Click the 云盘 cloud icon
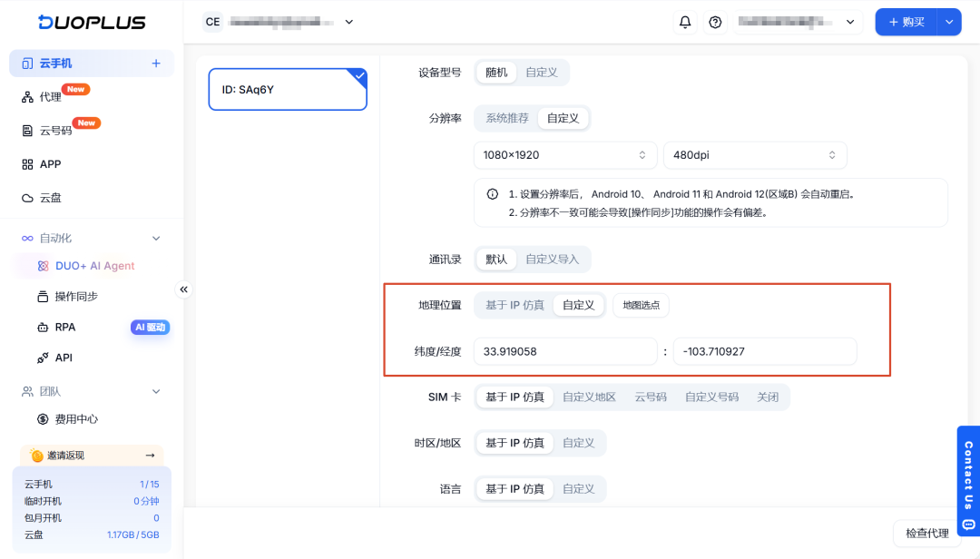Screen dimensions: 980x559 click(x=27, y=198)
